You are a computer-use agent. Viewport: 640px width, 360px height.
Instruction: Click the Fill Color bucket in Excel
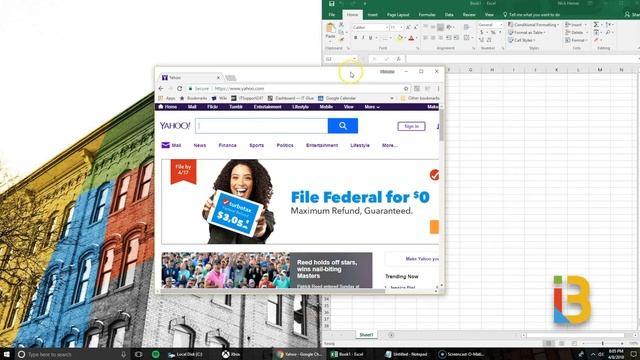point(400,38)
